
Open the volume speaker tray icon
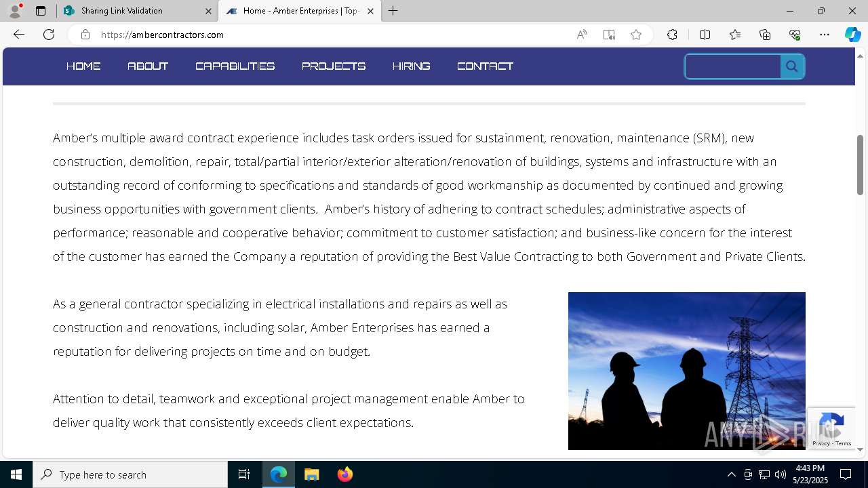pos(781,474)
